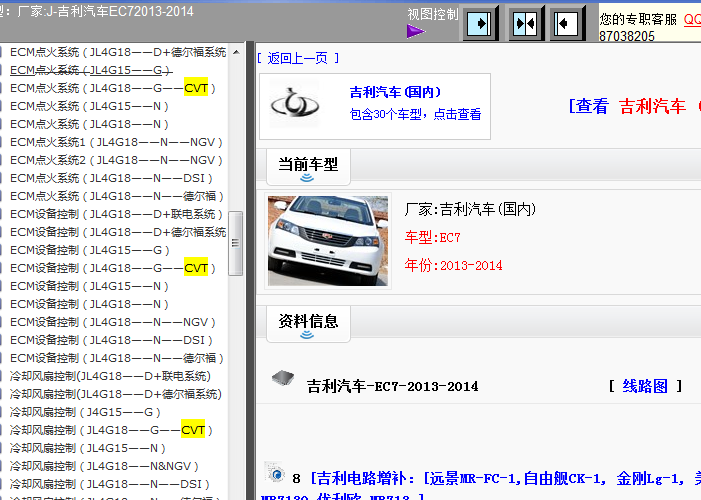The height and width of the screenshot is (500, 701).
Task: Open 冷却风扇控制 (JL4G15——N)
Action: pos(88,448)
